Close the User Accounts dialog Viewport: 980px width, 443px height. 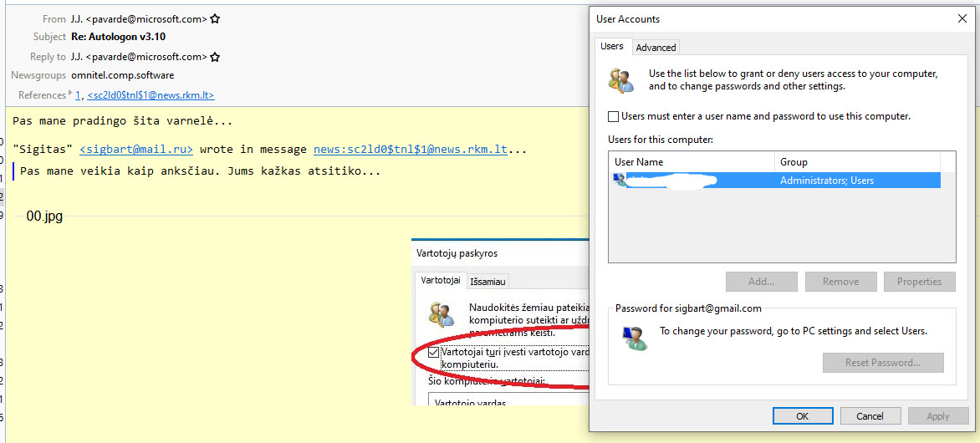961,18
